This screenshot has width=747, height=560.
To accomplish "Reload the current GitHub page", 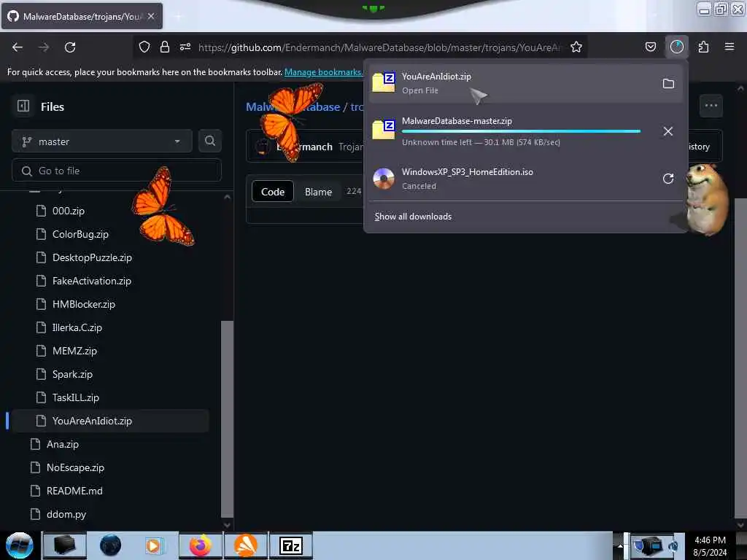I will [x=70, y=47].
